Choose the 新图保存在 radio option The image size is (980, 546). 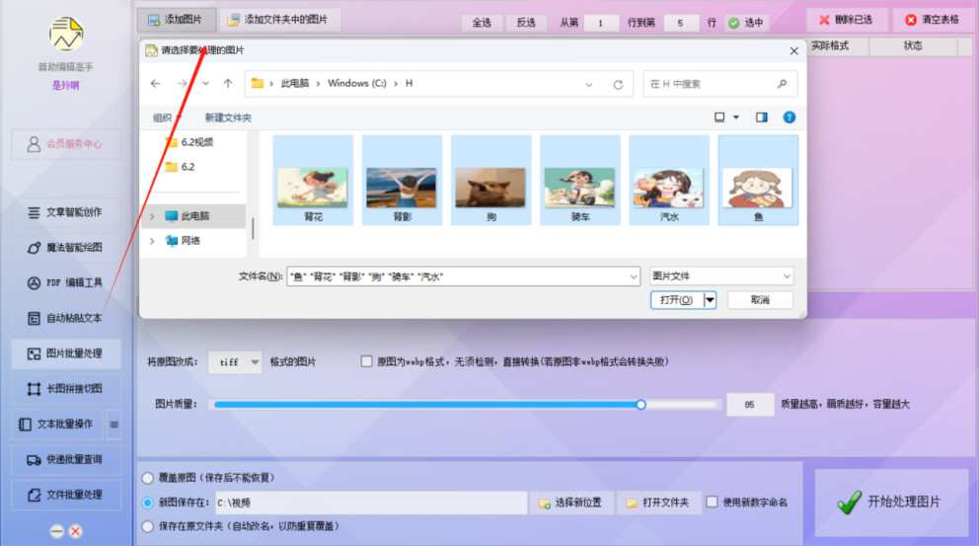(147, 503)
